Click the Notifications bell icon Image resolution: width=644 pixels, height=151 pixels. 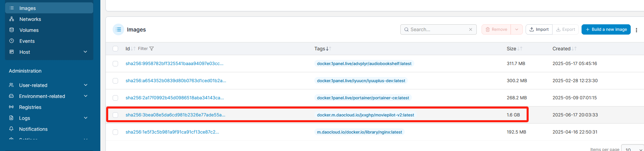tap(11, 129)
